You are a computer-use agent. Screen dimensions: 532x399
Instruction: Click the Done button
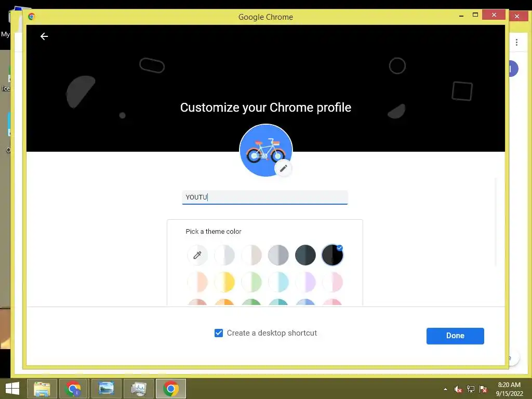(455, 336)
